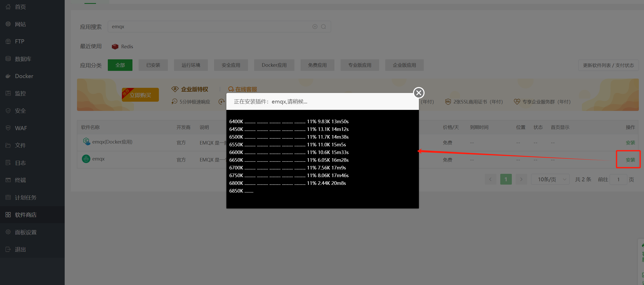Image resolution: width=644 pixels, height=285 pixels.
Task: Select the 企业版应用 category
Action: click(x=405, y=65)
